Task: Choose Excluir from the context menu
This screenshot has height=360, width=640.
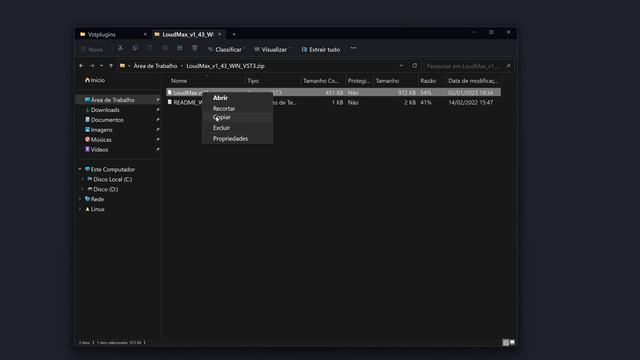Action: (238, 128)
